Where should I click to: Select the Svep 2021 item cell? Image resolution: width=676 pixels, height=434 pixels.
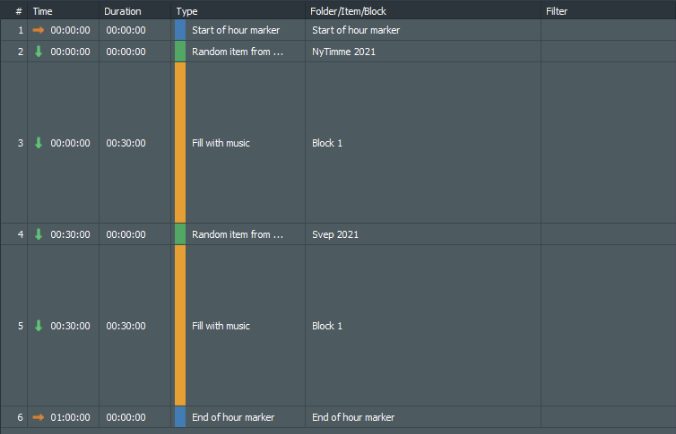(x=335, y=234)
